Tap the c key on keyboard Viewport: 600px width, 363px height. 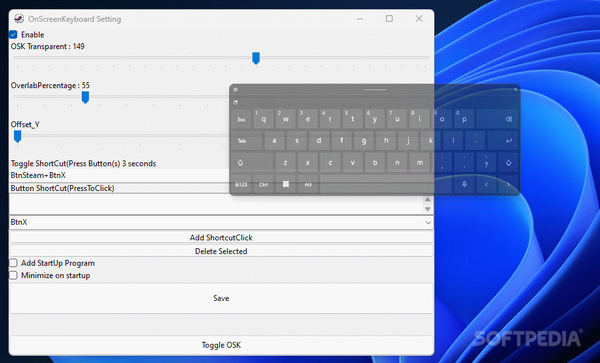coord(330,163)
